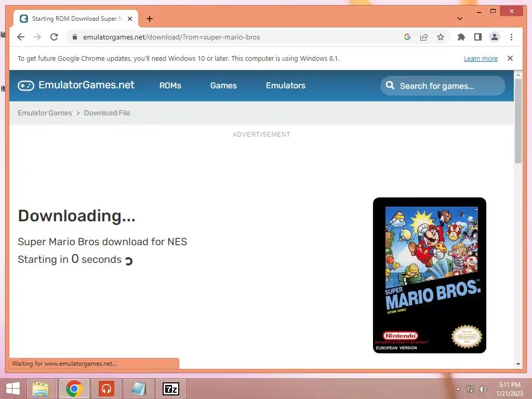The width and height of the screenshot is (532, 399).
Task: Open a new browser tab
Action: coord(150,19)
